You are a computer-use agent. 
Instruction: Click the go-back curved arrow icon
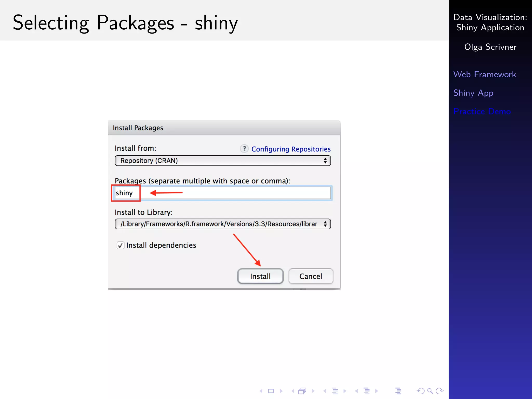click(x=420, y=391)
